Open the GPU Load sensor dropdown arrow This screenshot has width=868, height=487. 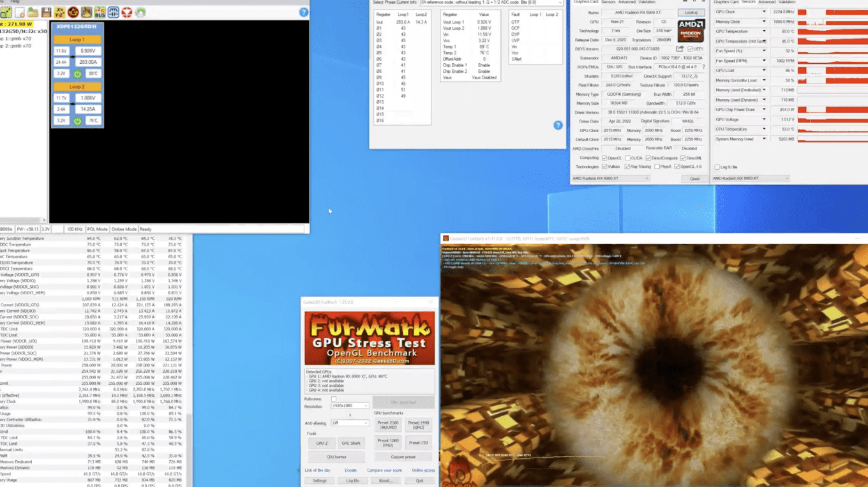point(764,70)
